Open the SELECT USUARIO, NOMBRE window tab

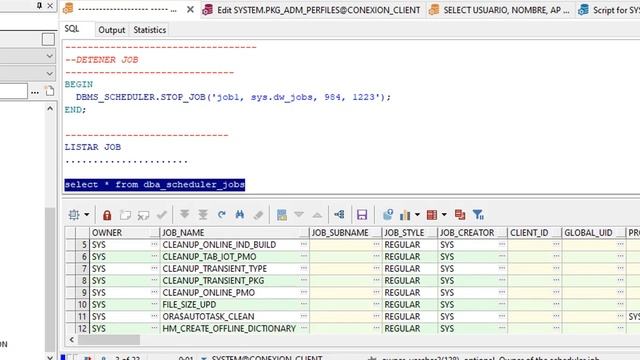[500, 10]
